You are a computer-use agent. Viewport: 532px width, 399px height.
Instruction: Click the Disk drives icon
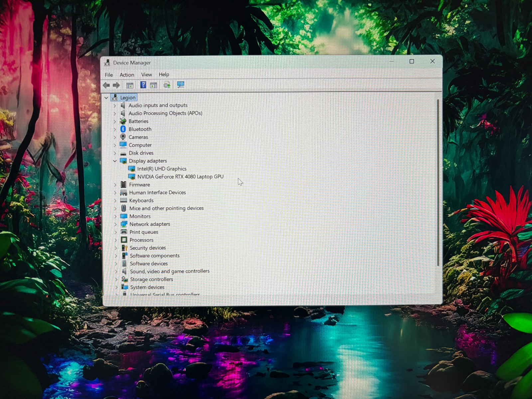click(x=123, y=153)
